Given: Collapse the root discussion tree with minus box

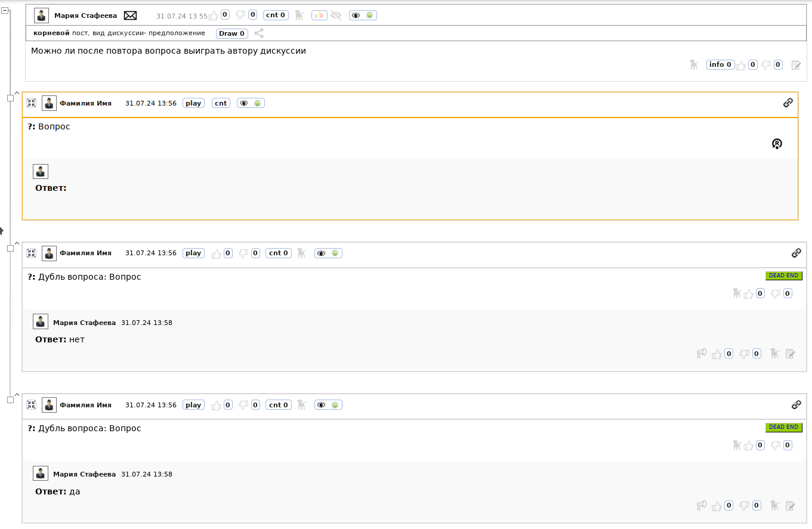Looking at the screenshot, I should click(x=5, y=10).
